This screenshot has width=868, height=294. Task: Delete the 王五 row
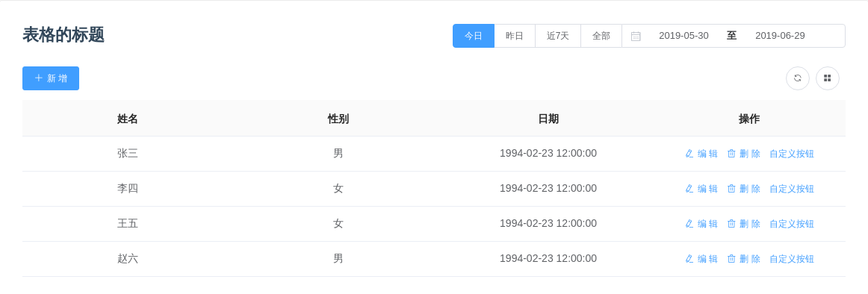pos(744,224)
